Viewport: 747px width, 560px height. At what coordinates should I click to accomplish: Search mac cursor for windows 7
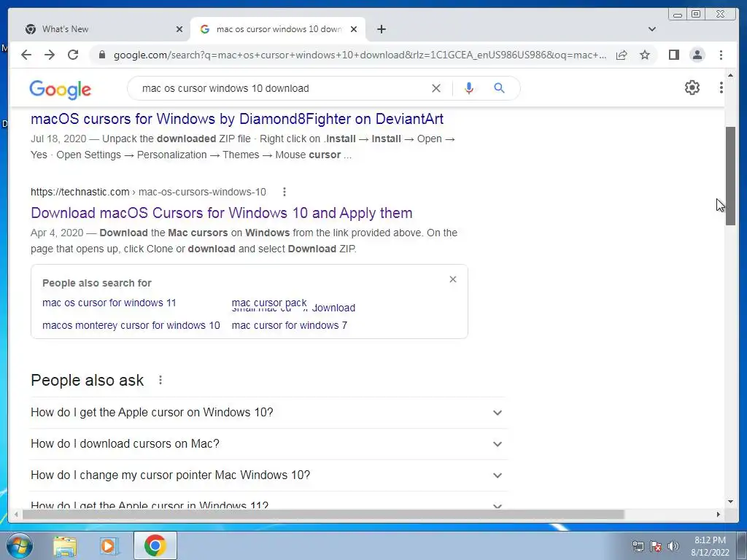pos(289,326)
